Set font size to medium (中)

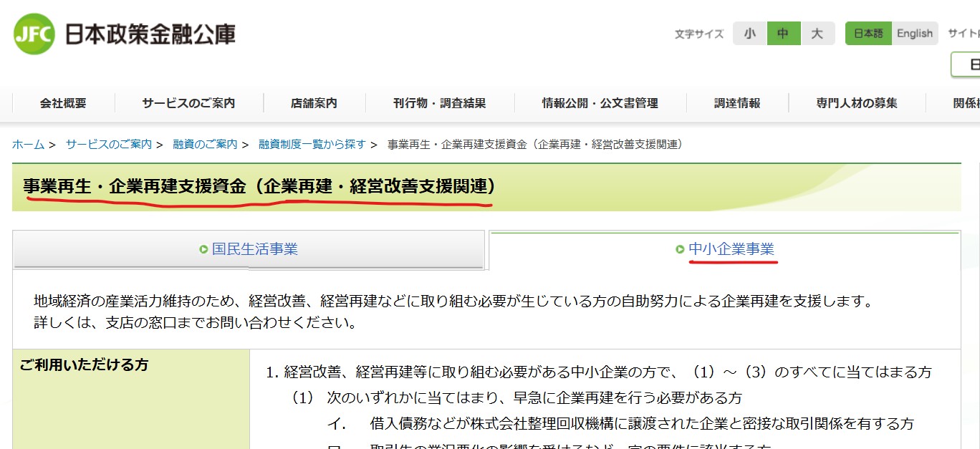click(783, 34)
